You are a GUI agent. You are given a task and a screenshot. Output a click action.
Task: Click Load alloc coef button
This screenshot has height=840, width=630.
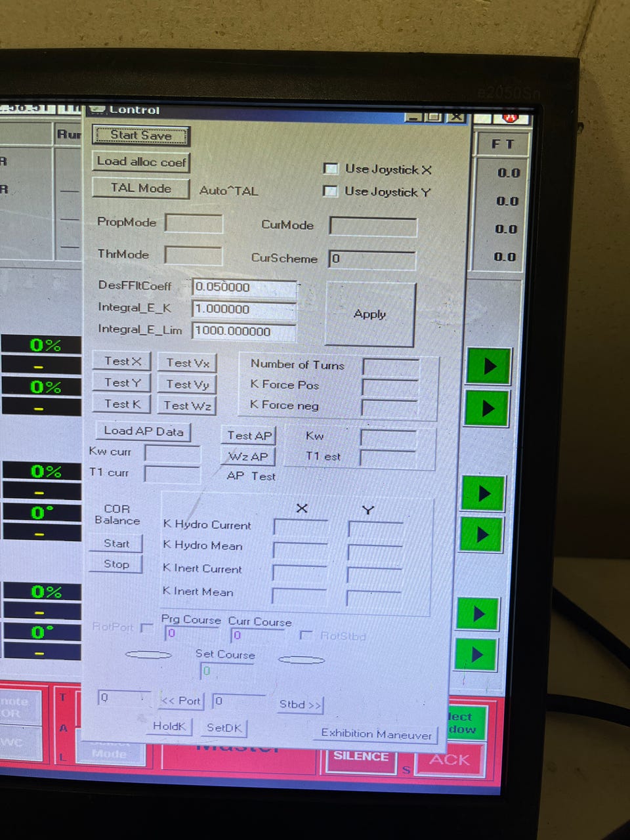(x=140, y=161)
